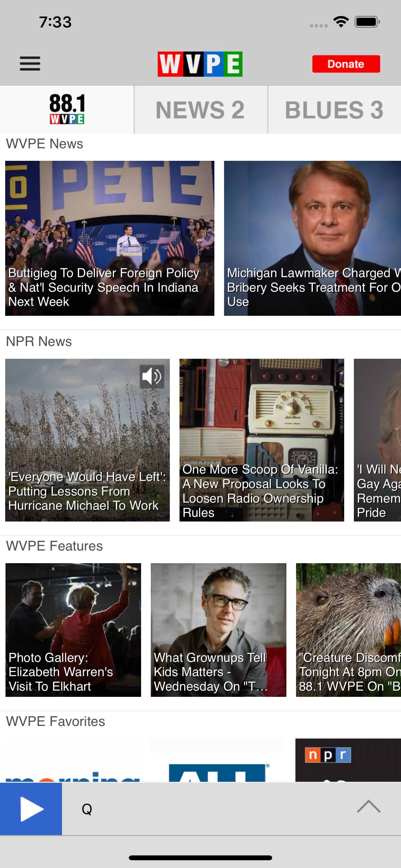401x868 pixels.
Task: Tap the WVPE logo in header
Action: point(200,64)
